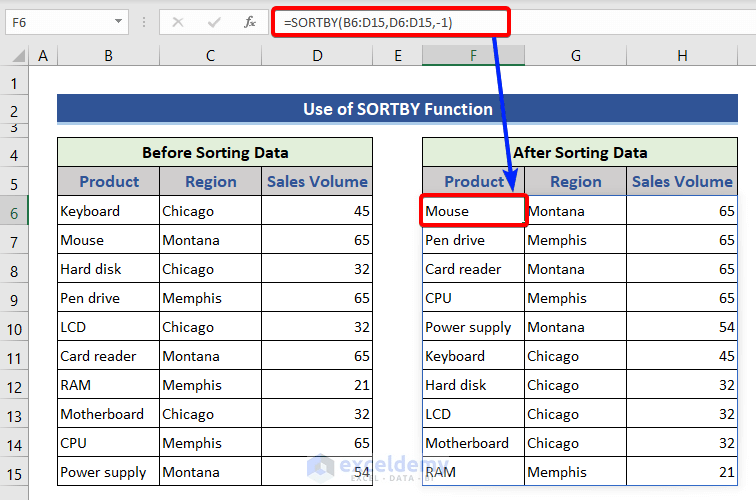Click cell B14 containing 'CPU'
Image resolution: width=756 pixels, height=500 pixels.
coord(108,443)
